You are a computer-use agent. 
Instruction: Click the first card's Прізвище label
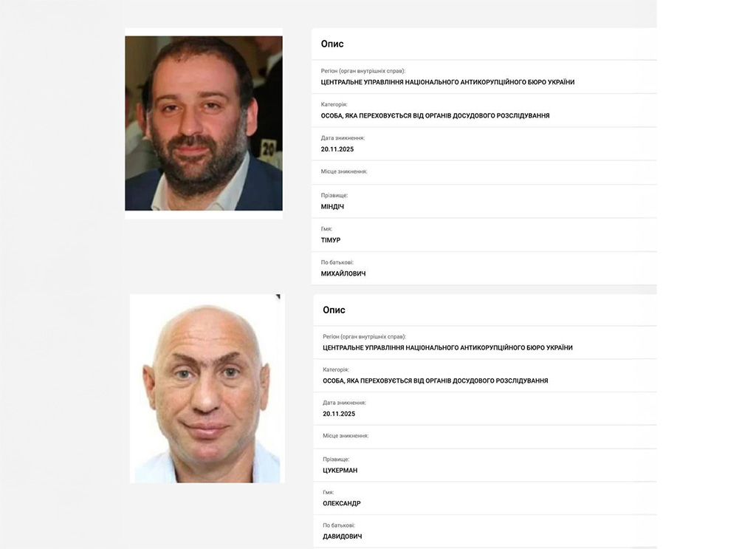tap(334, 195)
